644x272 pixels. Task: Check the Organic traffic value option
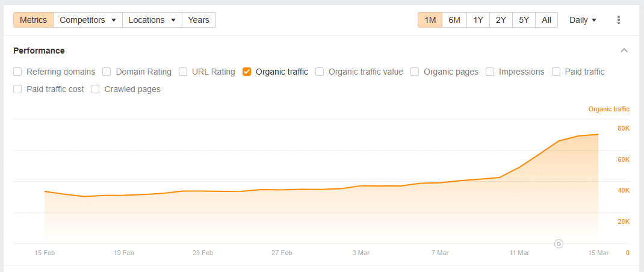320,72
